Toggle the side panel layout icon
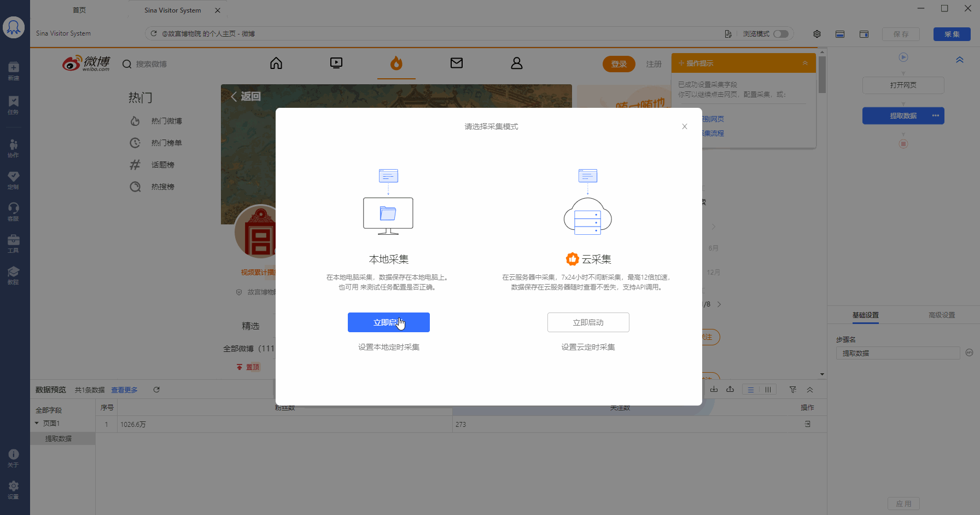This screenshot has height=515, width=980. [864, 34]
